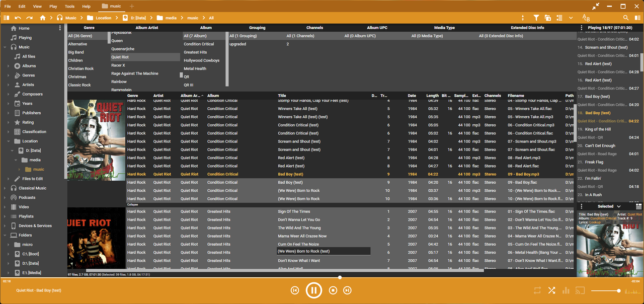
Task: Change preview panel layout icon
Action: point(638,206)
